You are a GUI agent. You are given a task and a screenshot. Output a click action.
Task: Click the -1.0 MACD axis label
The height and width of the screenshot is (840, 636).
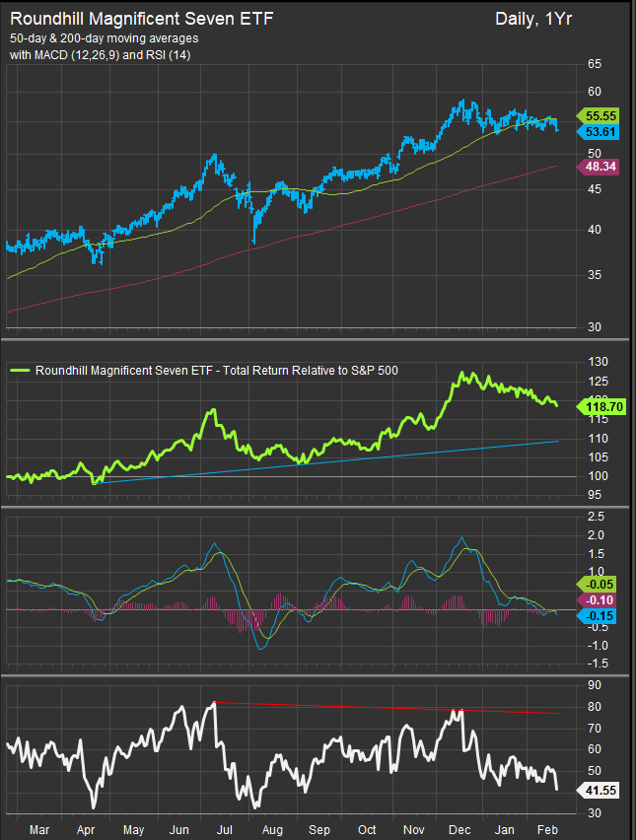[596, 646]
